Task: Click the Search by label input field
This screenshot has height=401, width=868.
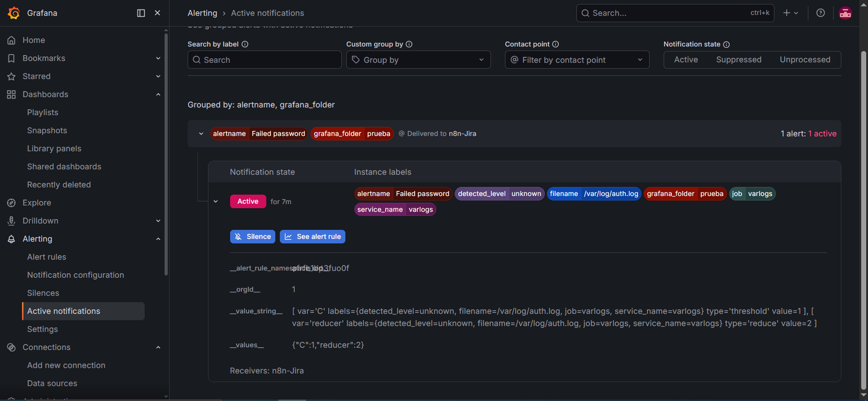Action: (264, 60)
